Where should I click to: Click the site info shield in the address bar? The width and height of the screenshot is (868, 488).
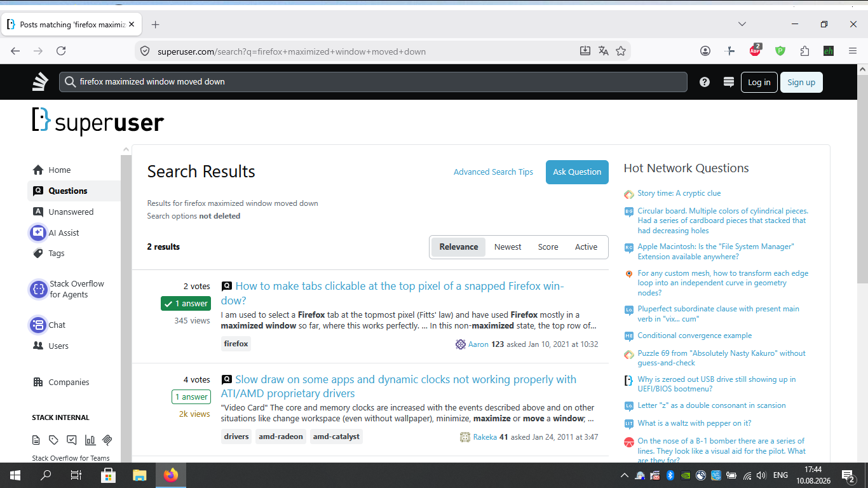[145, 51]
